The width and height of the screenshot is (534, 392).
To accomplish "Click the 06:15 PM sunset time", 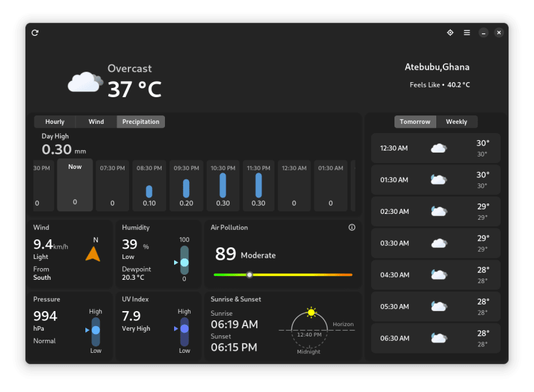I will [234, 348].
